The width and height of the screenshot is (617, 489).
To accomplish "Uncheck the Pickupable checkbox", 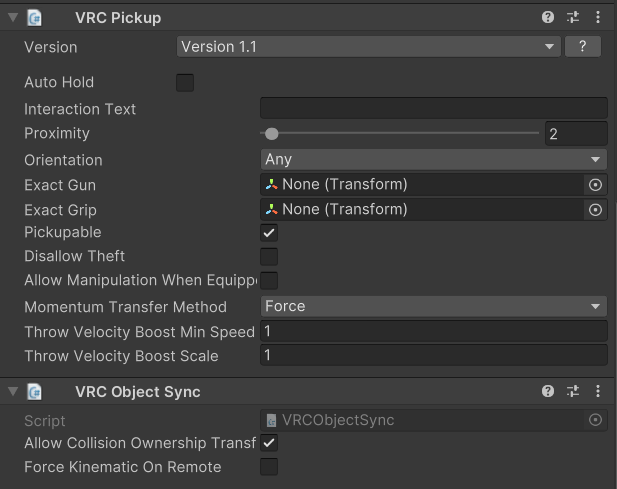I will tap(269, 233).
